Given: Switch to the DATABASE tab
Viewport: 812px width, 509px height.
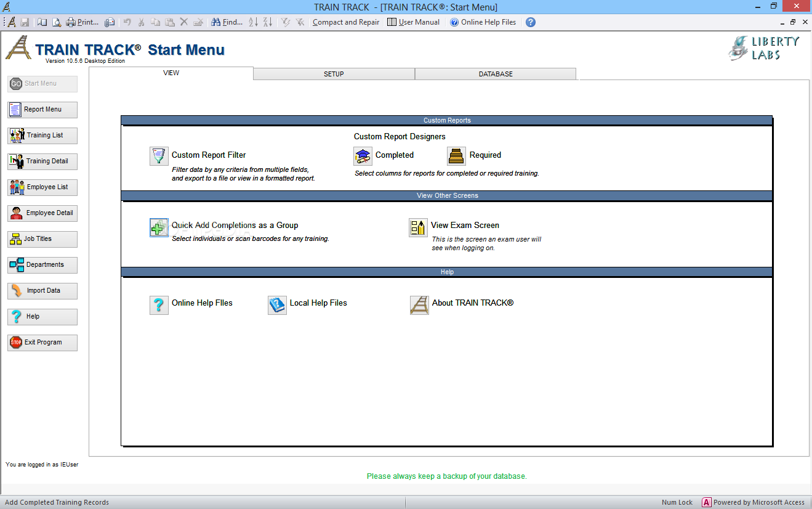Looking at the screenshot, I should (x=496, y=74).
